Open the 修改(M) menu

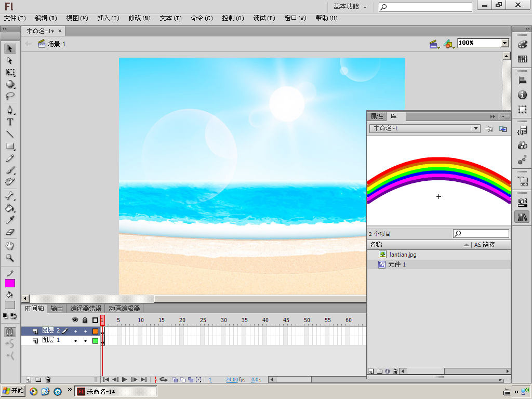click(x=139, y=18)
